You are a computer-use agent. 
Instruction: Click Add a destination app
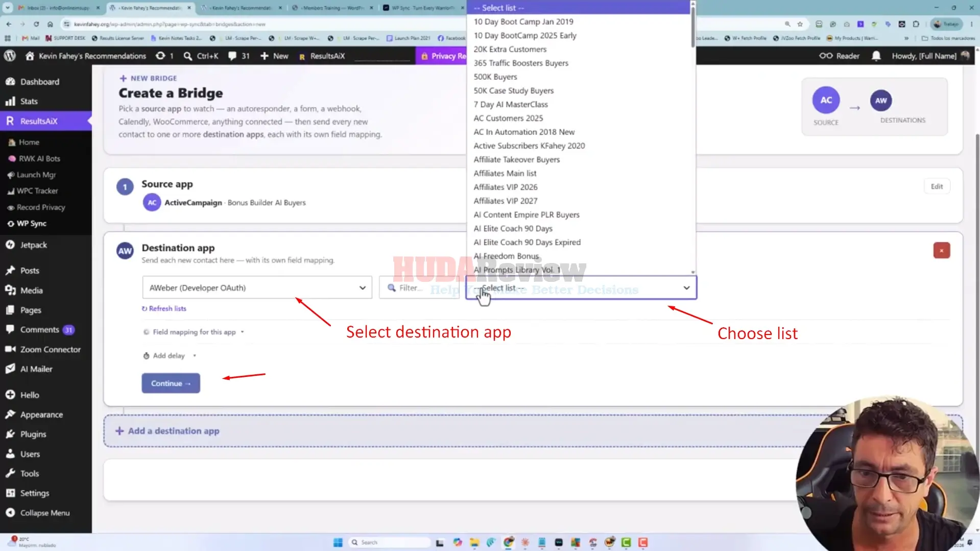pos(168,431)
